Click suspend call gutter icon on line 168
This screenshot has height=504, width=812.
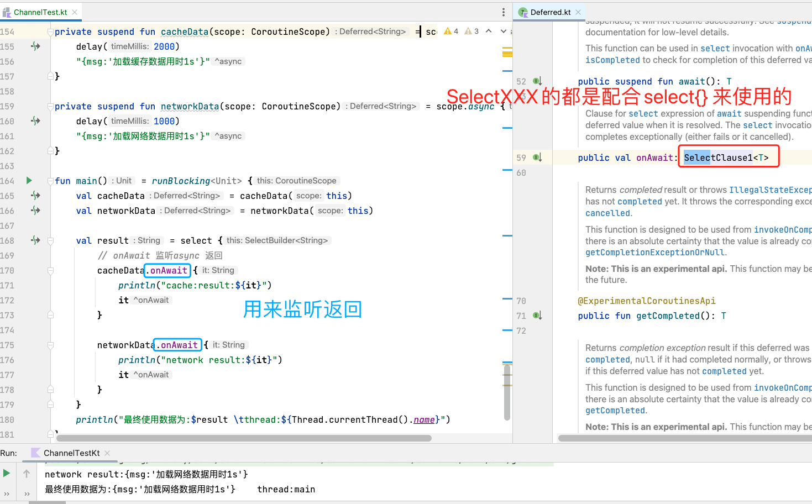pyautogui.click(x=36, y=240)
